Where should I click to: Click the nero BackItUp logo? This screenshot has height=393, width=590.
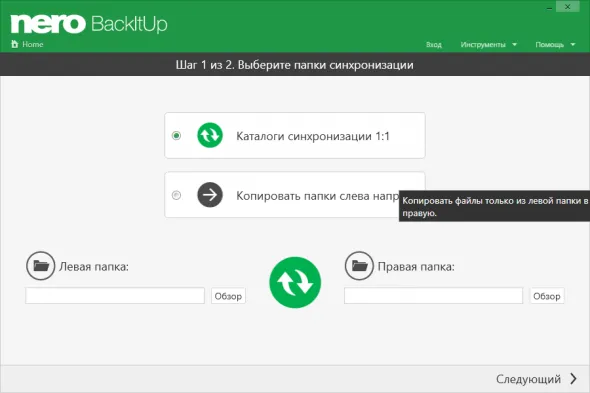(89, 24)
